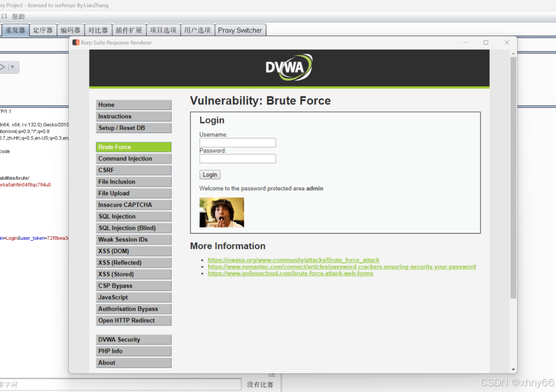This screenshot has width=556, height=392.
Task: Click the renderer window vertical scrollbar
Action: click(x=513, y=178)
